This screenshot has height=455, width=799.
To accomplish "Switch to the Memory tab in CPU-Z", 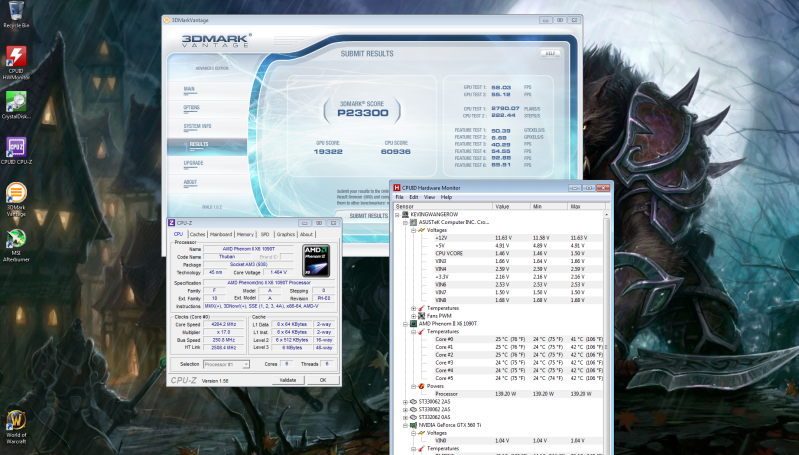I will (x=245, y=234).
